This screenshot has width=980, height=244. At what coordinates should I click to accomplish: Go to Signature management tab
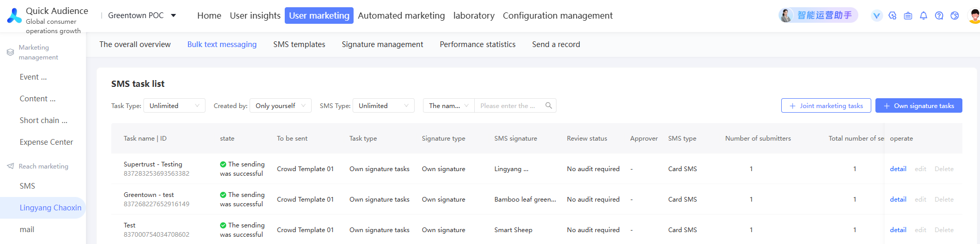382,44
